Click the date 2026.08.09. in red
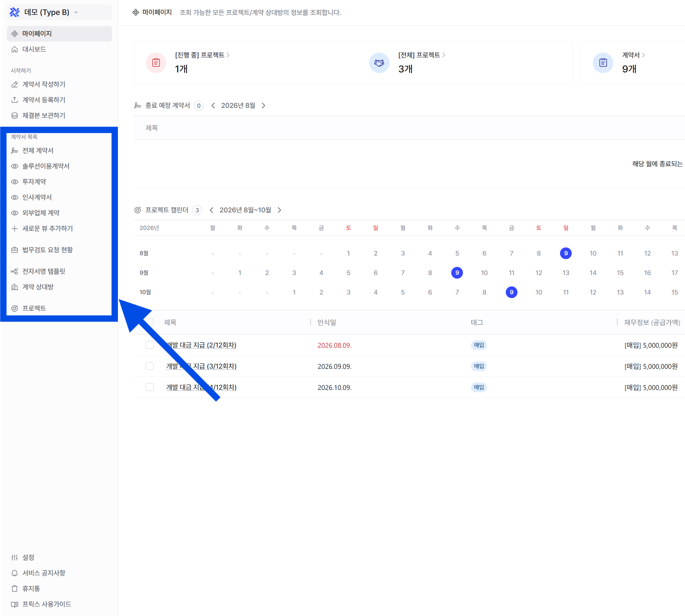Image resolution: width=685 pixels, height=616 pixels. coord(334,346)
